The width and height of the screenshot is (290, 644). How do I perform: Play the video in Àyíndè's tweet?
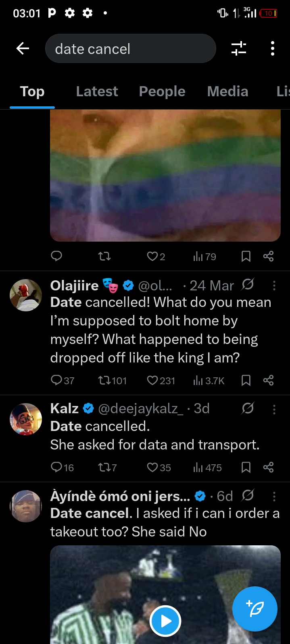(x=165, y=621)
